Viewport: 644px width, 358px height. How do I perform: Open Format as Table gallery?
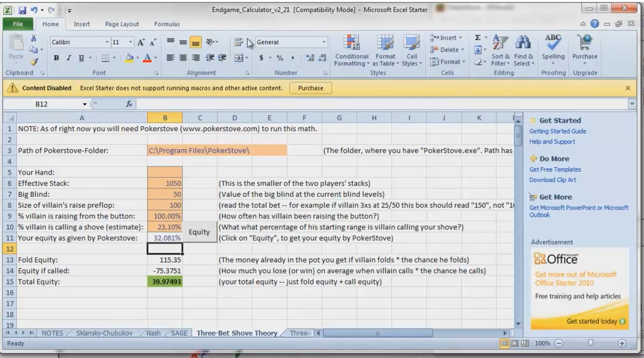click(385, 51)
